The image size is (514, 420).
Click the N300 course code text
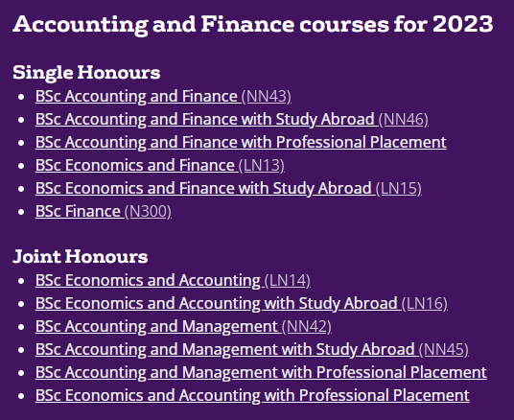tap(148, 212)
